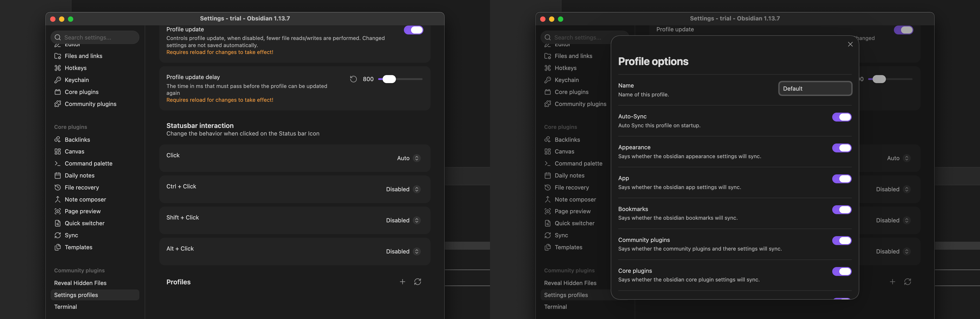
Task: Click the Statusbar interaction heading in left window
Action: (x=200, y=126)
